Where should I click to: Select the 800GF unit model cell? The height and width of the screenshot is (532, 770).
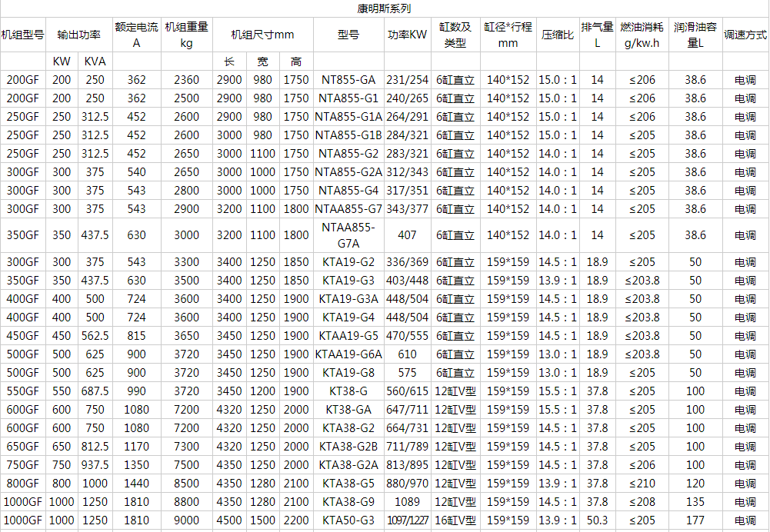click(22, 484)
